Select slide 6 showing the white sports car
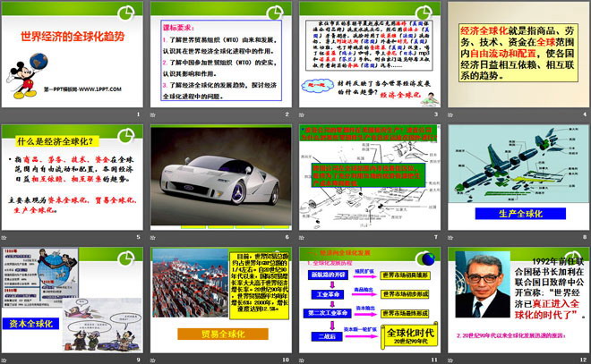The height and width of the screenshot is (364, 591). [x=221, y=177]
